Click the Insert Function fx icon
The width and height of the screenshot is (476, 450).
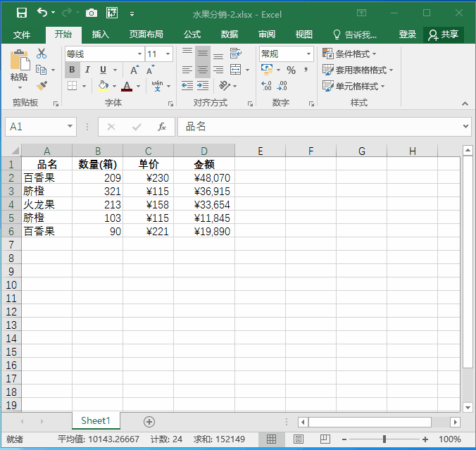[162, 127]
